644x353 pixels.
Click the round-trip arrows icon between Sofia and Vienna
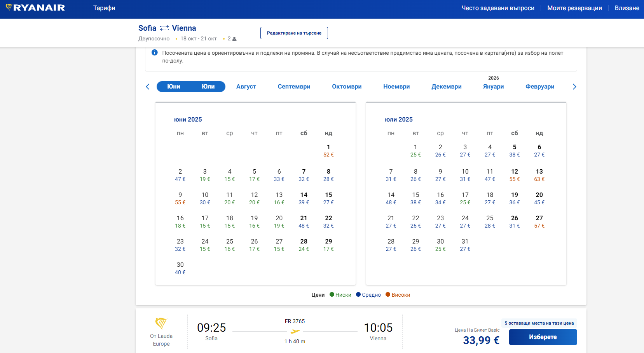164,28
